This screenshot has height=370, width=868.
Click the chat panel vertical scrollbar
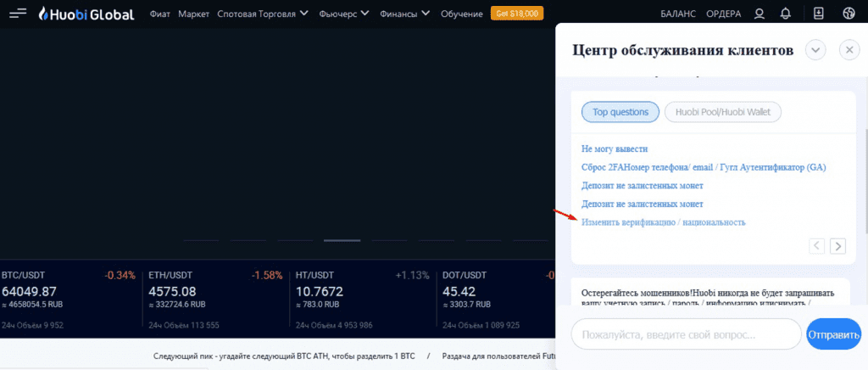tap(865, 180)
